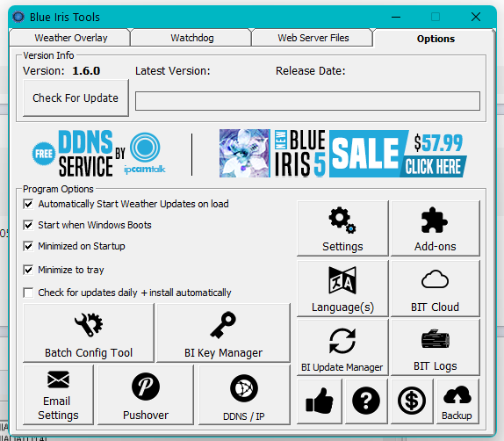Open the Pushover settings button
Viewport: 504px width, 441px height.
(146, 394)
